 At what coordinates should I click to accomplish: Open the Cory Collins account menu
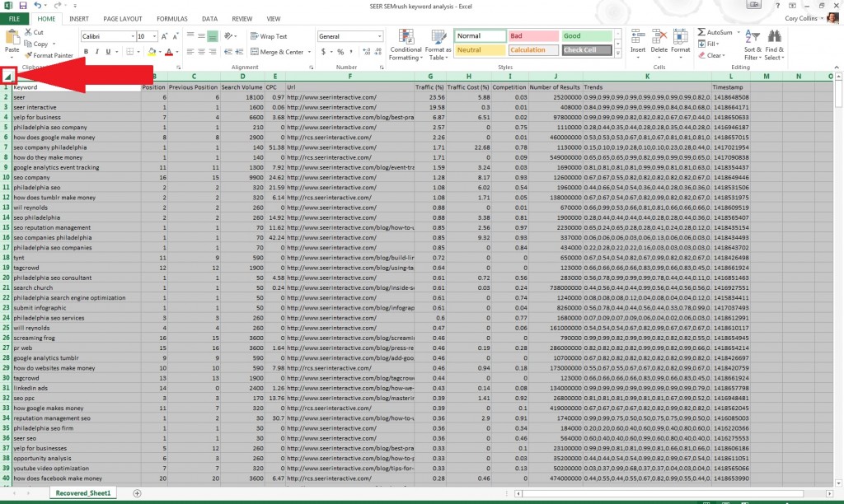pos(804,18)
